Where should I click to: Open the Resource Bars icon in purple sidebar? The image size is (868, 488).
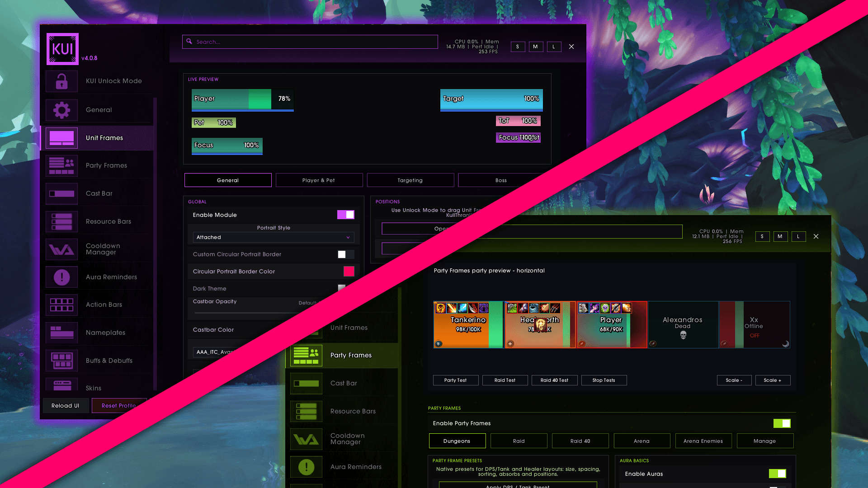point(61,221)
